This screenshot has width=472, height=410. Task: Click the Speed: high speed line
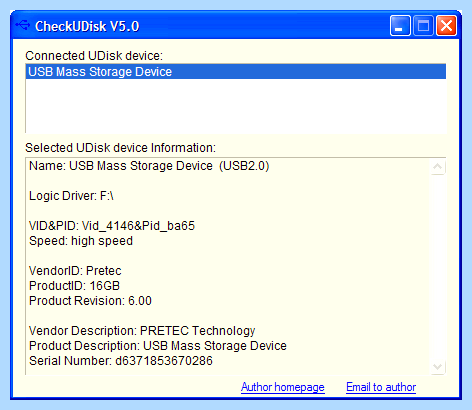pyautogui.click(x=81, y=241)
